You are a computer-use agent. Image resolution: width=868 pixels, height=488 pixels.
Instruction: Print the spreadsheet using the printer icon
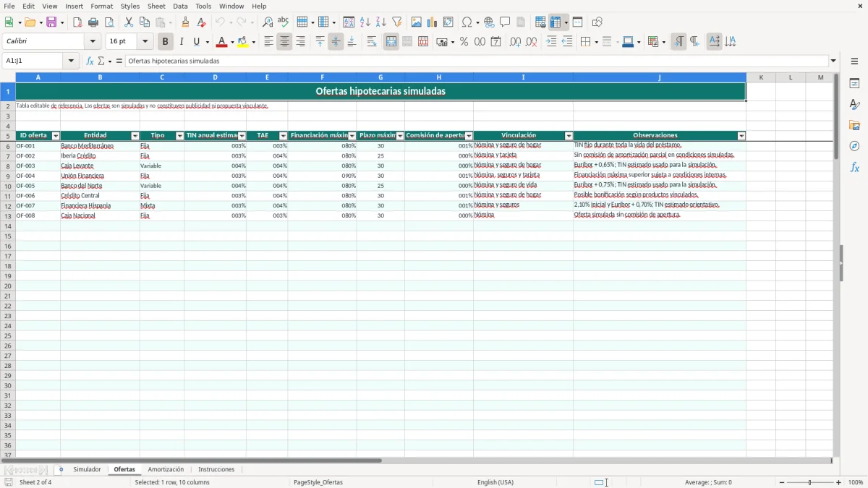(93, 22)
